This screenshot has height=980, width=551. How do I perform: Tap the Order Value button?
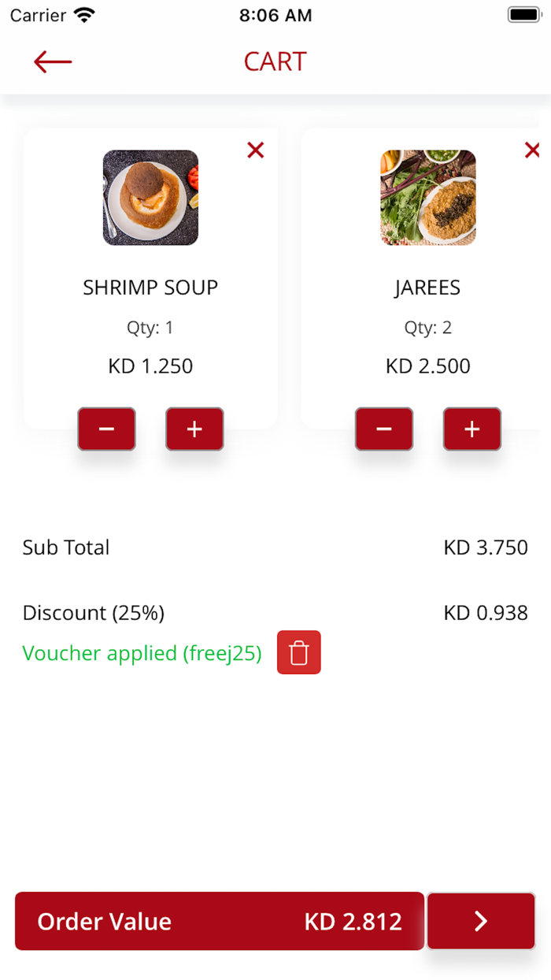click(220, 921)
